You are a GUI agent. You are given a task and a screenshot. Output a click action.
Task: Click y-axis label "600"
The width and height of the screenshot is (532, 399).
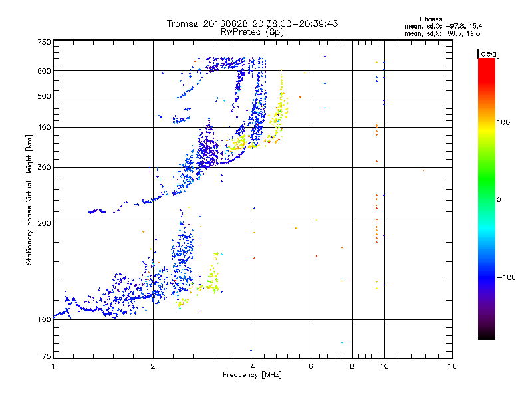pos(44,71)
